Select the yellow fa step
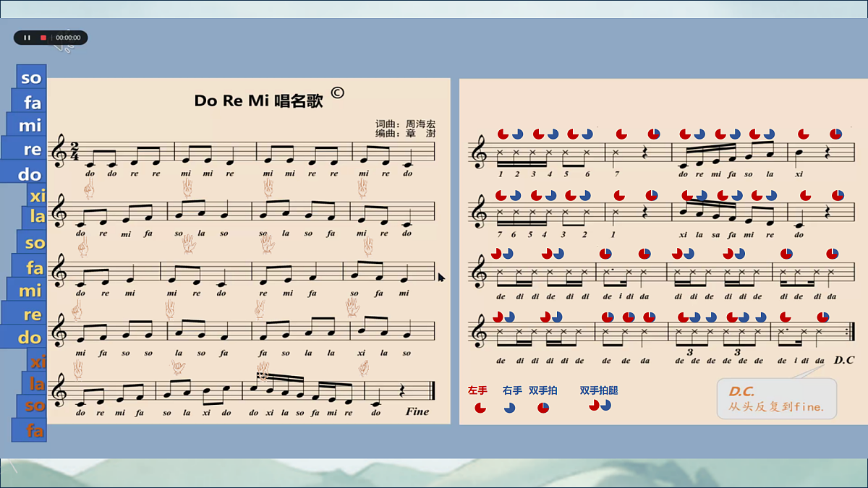The height and width of the screenshot is (488, 868). point(29,267)
